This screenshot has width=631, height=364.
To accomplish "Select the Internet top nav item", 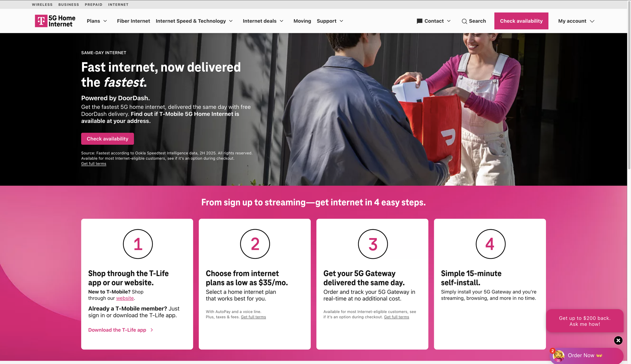I will click(x=118, y=5).
